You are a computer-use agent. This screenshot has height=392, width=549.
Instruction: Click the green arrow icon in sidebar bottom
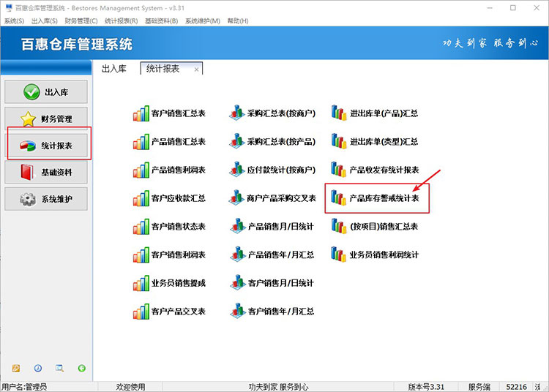tap(81, 368)
